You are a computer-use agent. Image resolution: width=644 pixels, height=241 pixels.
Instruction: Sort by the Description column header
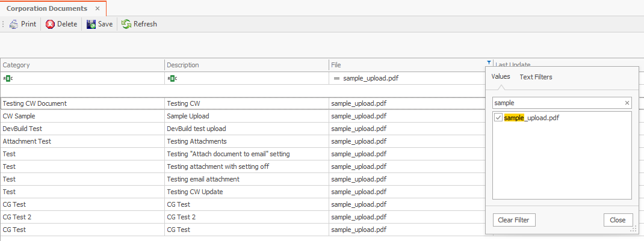tap(246, 65)
